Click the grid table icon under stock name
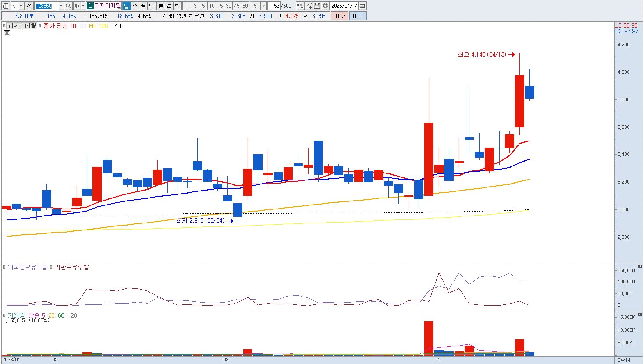Image resolution: width=643 pixels, height=364 pixels. point(7,33)
